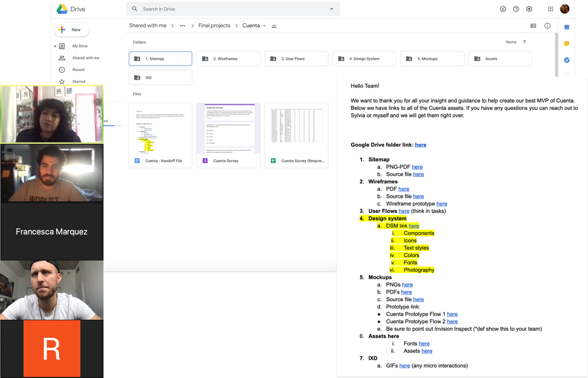The width and height of the screenshot is (588, 378).
Task: Open the Sitemap Source file here link
Action: [x=418, y=174]
